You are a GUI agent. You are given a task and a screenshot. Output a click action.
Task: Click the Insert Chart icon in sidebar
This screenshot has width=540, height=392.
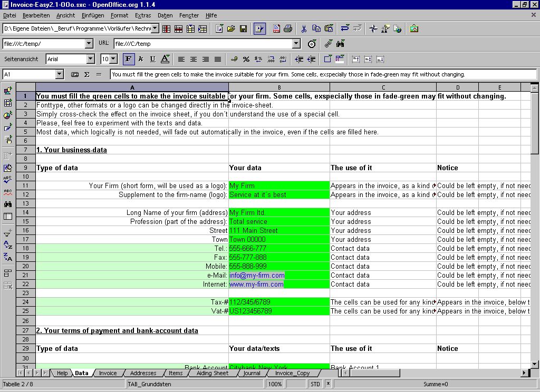[8, 115]
